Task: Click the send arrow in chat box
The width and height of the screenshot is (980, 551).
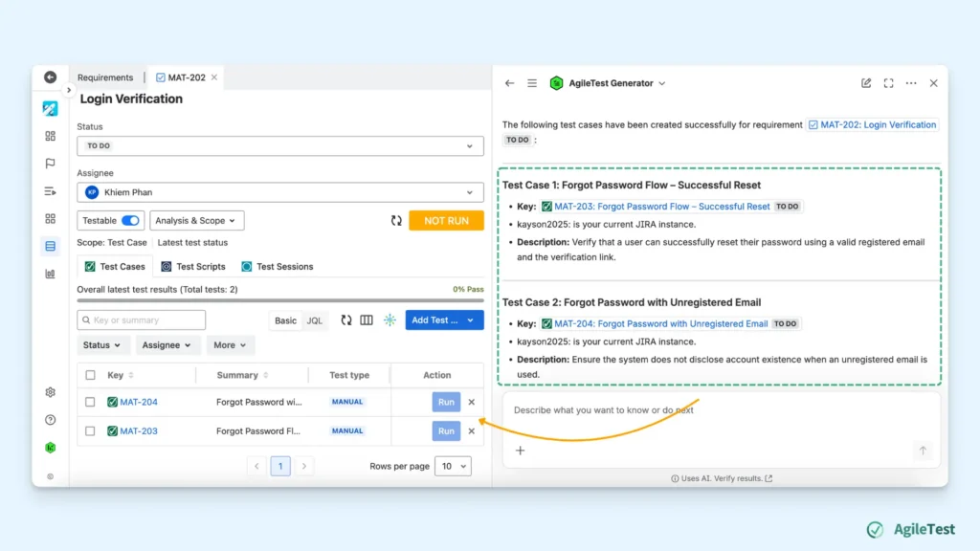Action: pos(923,451)
